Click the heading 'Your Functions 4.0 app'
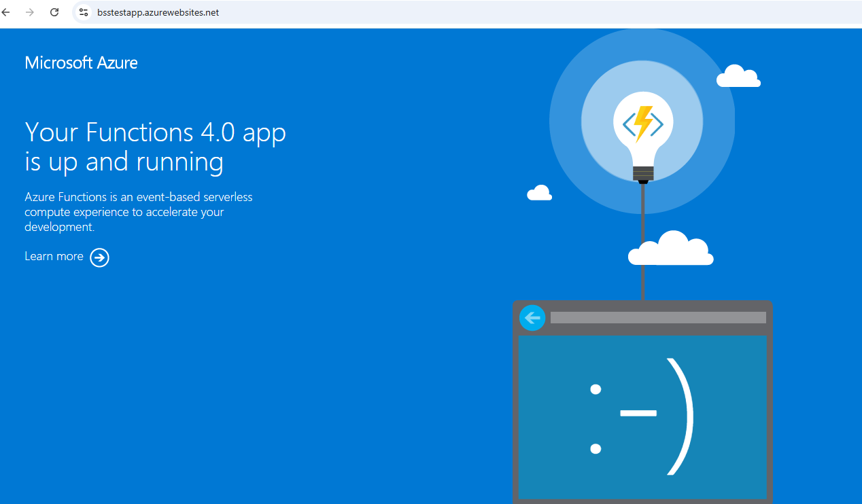The width and height of the screenshot is (862, 504). pos(155,132)
